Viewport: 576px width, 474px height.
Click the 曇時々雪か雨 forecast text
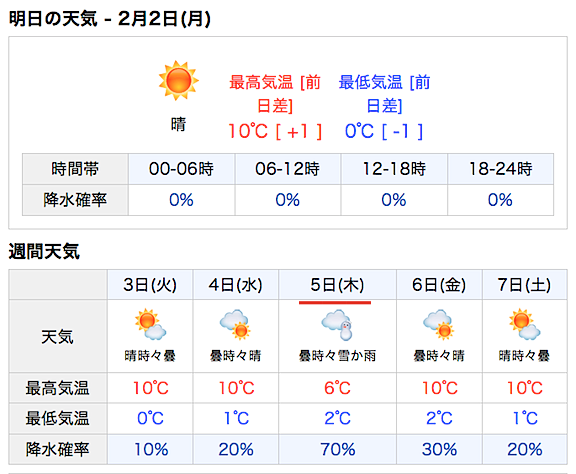pos(337,356)
